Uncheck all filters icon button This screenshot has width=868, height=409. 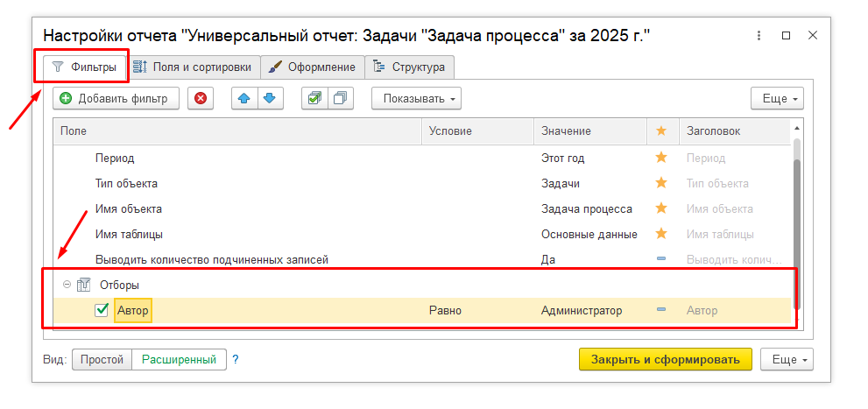click(341, 98)
